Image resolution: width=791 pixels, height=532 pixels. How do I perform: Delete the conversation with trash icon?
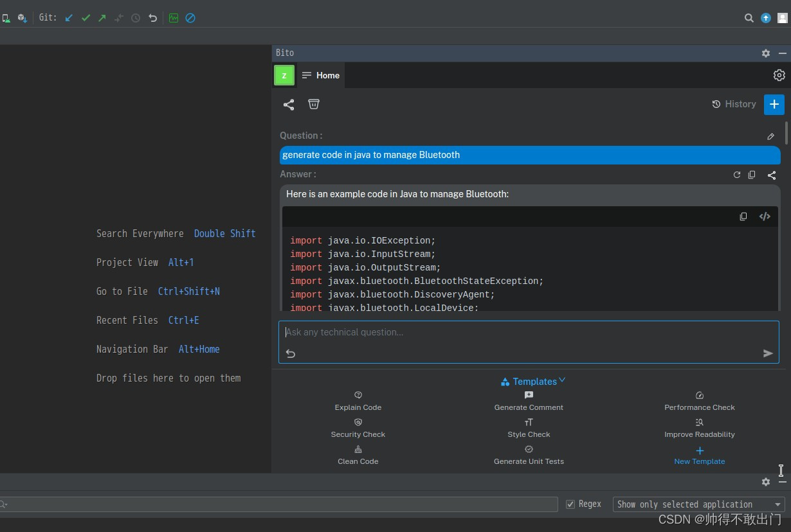click(314, 104)
